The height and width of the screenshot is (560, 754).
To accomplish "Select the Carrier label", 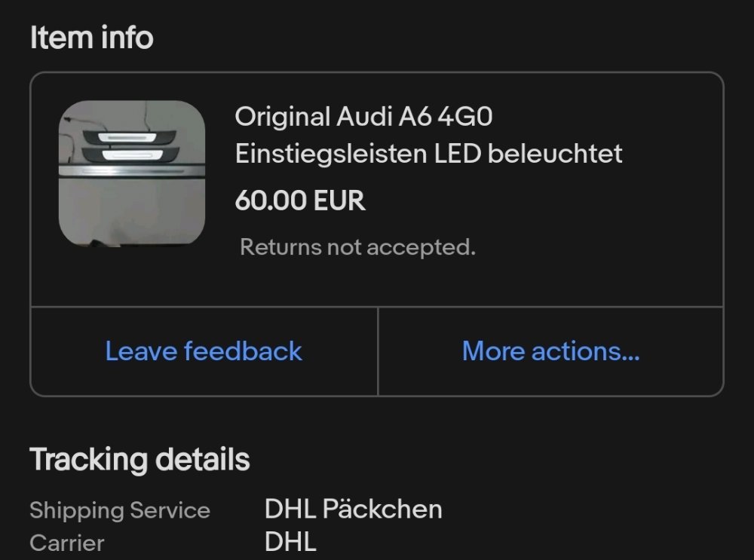I will tap(67, 543).
